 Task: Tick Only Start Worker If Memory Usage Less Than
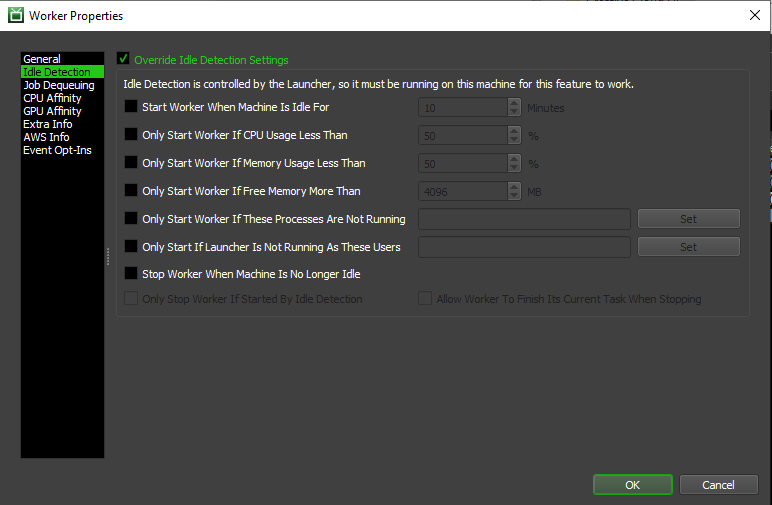131,163
